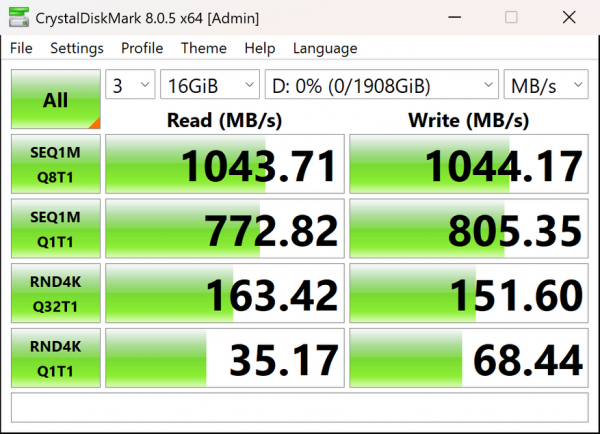Click the 35.17 read result
Image resolution: width=600 pixels, height=434 pixels.
[x=225, y=358]
